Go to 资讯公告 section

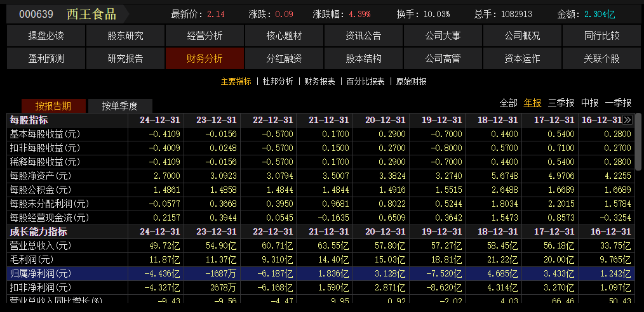363,36
